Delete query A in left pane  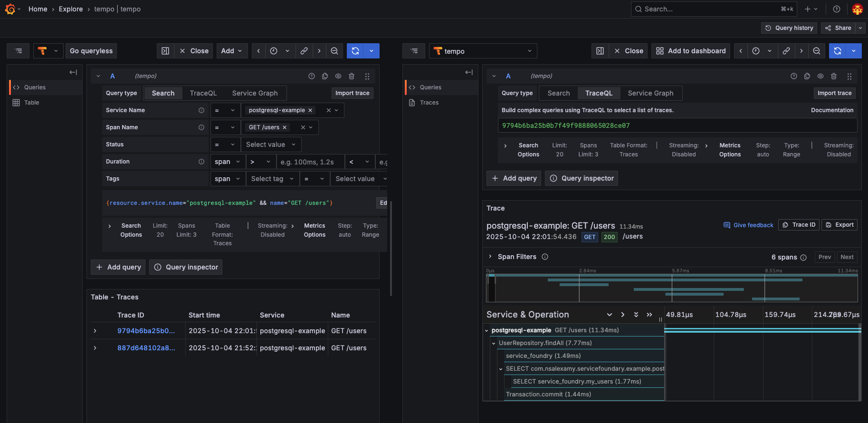[352, 76]
